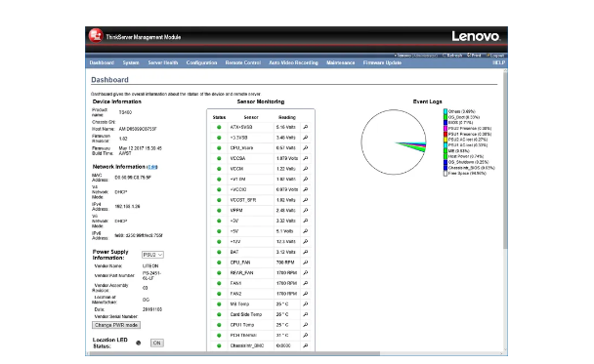Click the green status dot for CPU_FAN

pos(219,263)
